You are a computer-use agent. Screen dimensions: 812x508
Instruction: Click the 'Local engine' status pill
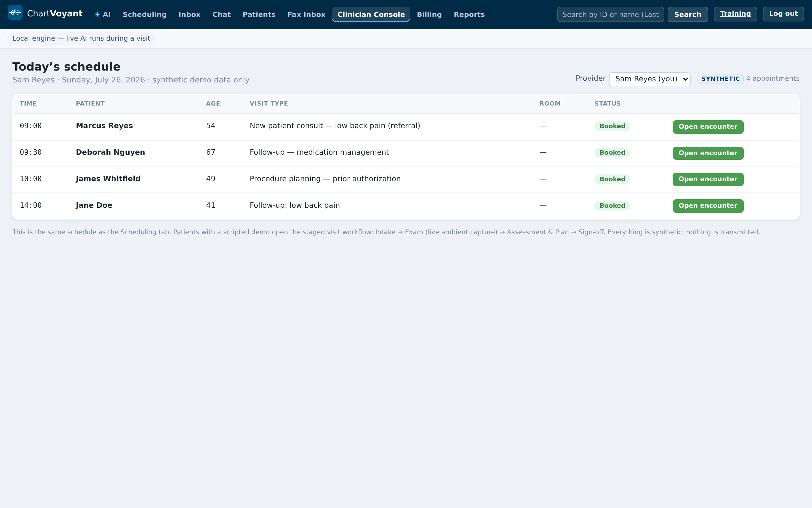click(81, 39)
